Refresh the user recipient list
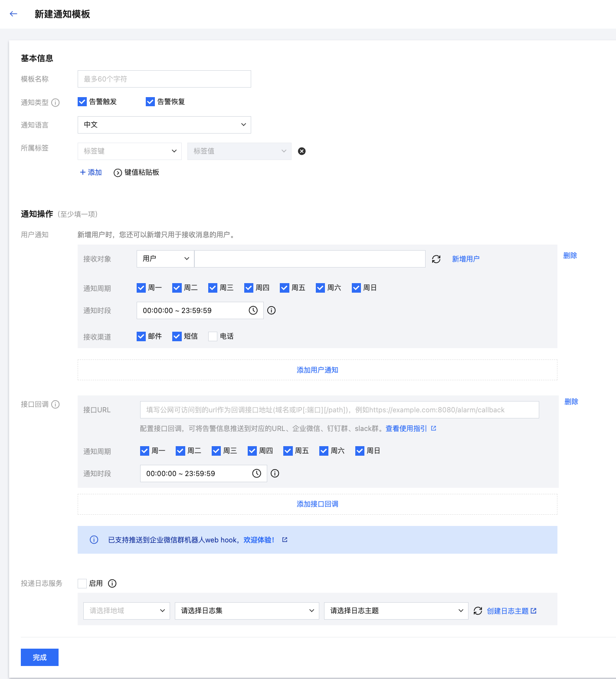The width and height of the screenshot is (616, 679). coord(436,259)
